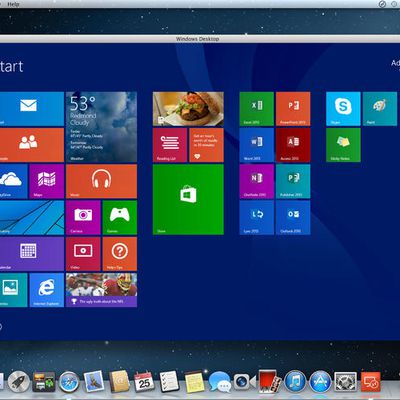Open the Weather tile showing 53°
Viewport: 400px width, 400px height.
coord(101,127)
